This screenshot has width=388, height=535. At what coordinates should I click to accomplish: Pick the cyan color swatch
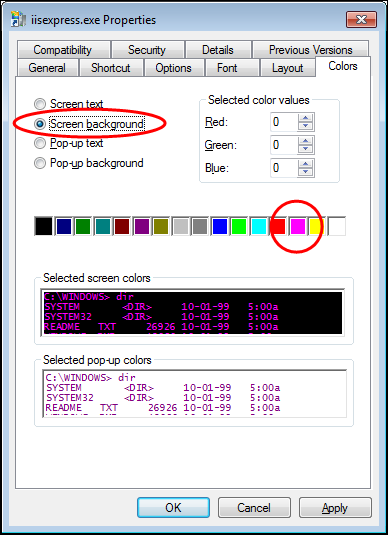click(259, 226)
